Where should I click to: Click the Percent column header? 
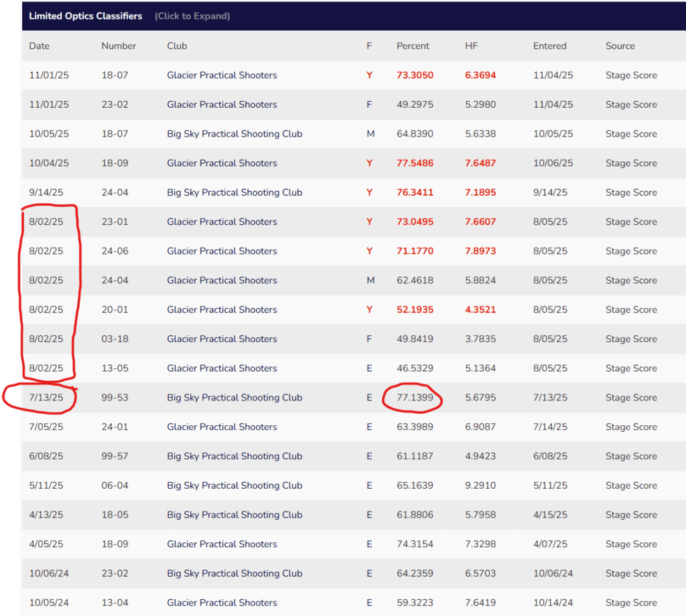[x=413, y=46]
